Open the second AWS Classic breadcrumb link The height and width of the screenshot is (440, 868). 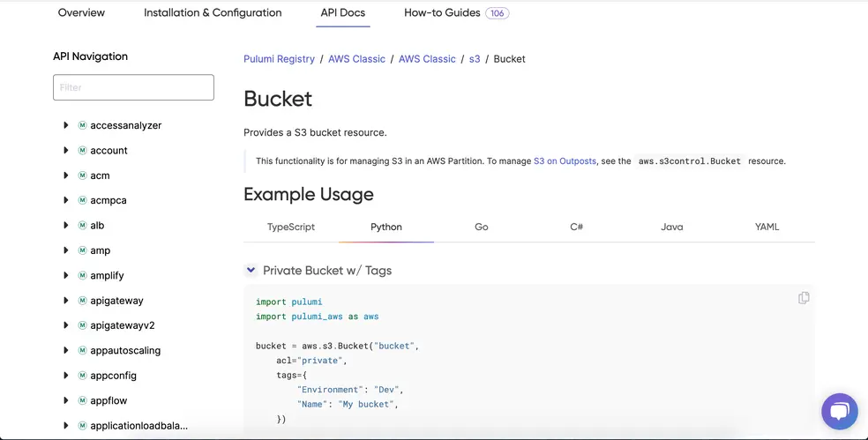click(427, 59)
